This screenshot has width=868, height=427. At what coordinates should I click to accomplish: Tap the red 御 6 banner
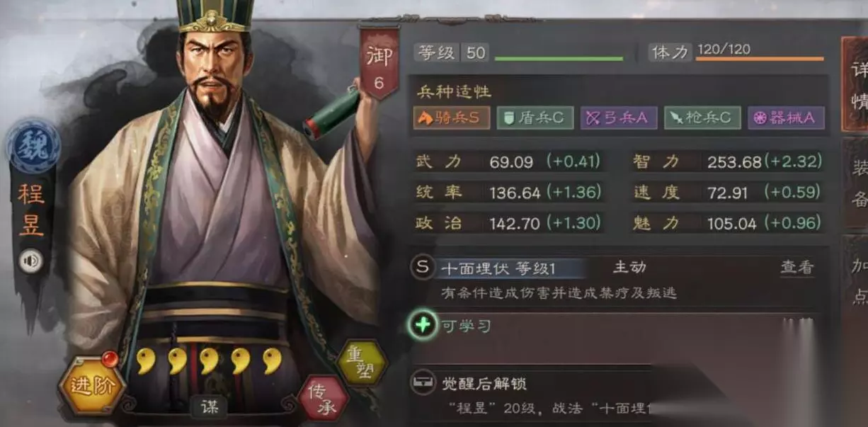pos(379,64)
